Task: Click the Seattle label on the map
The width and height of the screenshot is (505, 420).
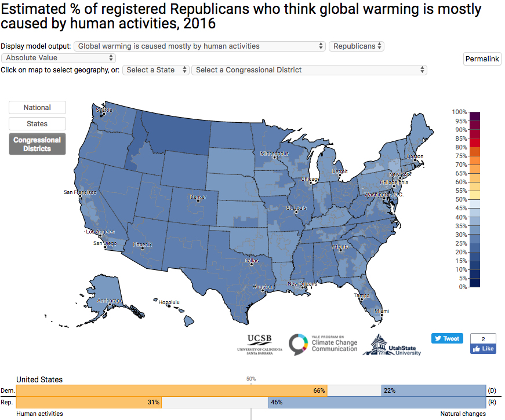Action: click(x=104, y=109)
